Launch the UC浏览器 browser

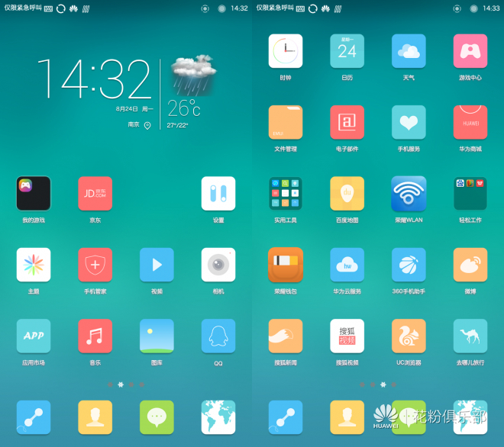[x=409, y=336]
